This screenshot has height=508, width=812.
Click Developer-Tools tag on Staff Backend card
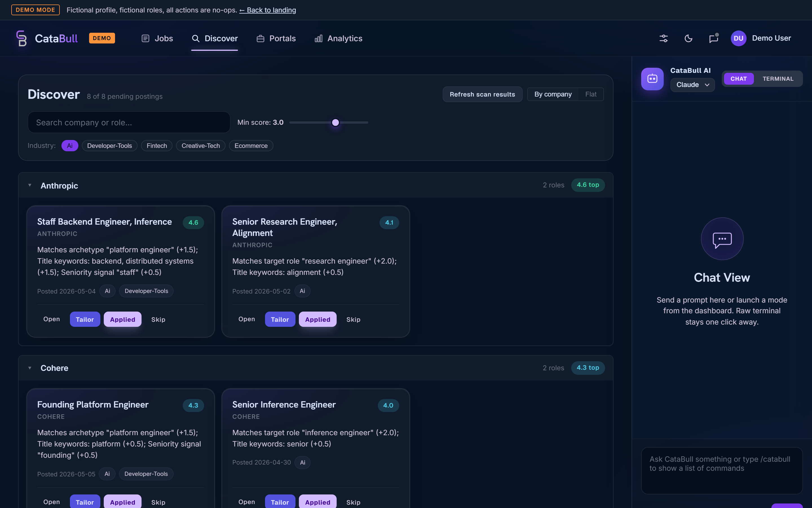(x=146, y=291)
